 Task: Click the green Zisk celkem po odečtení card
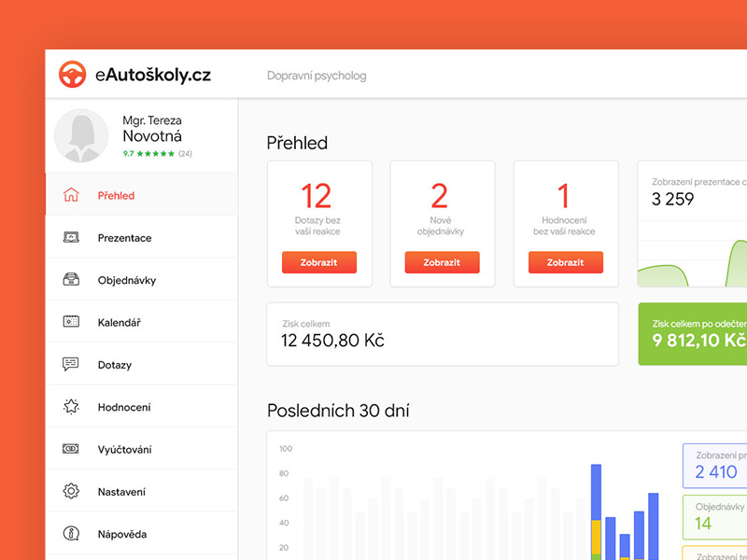(693, 333)
